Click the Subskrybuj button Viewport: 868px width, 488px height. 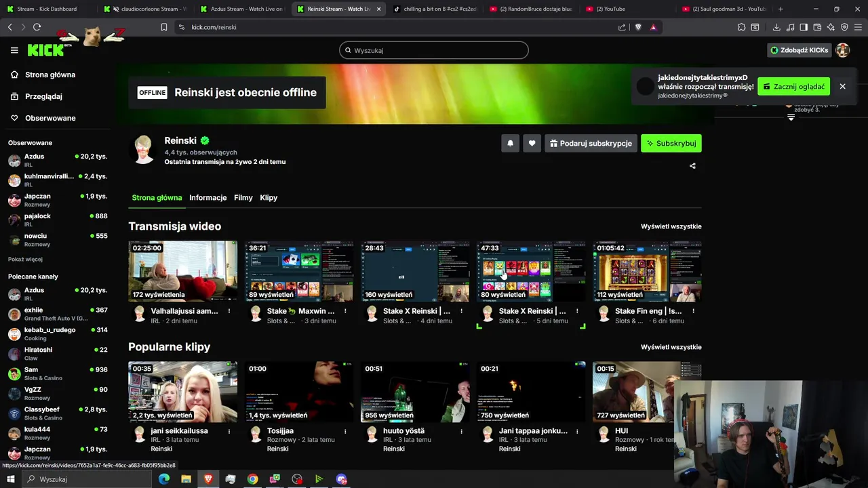(671, 143)
